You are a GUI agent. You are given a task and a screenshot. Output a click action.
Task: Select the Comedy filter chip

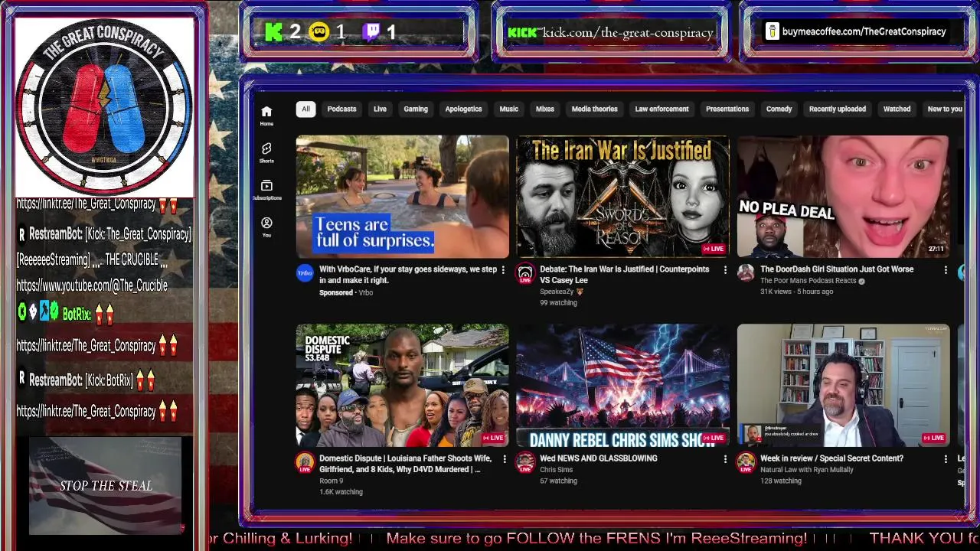tap(779, 109)
